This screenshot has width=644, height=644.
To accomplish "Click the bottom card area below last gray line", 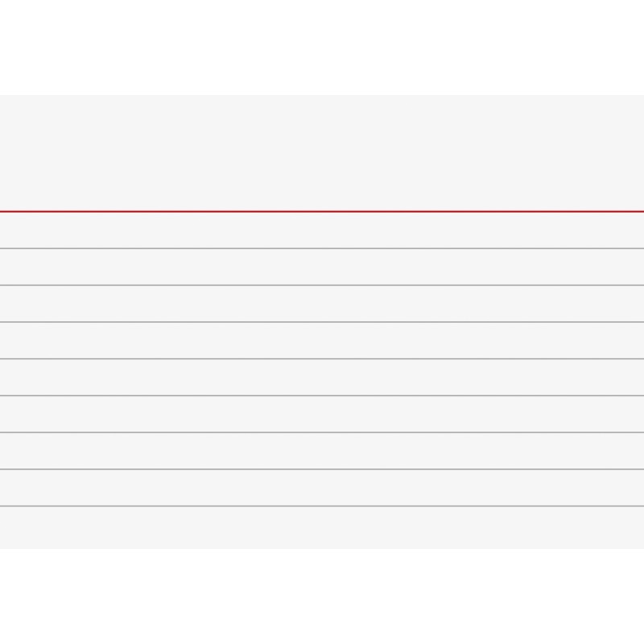I will pyautogui.click(x=322, y=528).
